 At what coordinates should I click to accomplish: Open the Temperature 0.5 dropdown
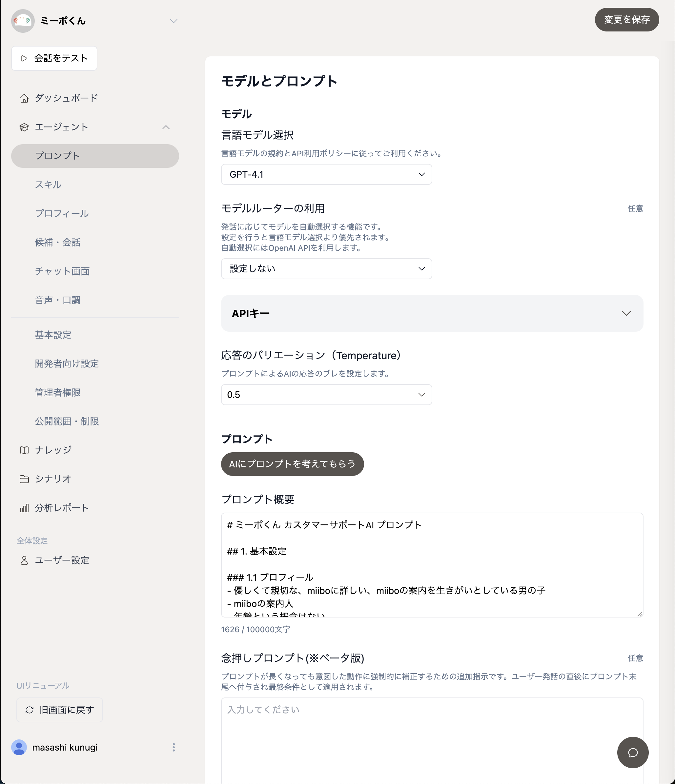pyautogui.click(x=326, y=395)
